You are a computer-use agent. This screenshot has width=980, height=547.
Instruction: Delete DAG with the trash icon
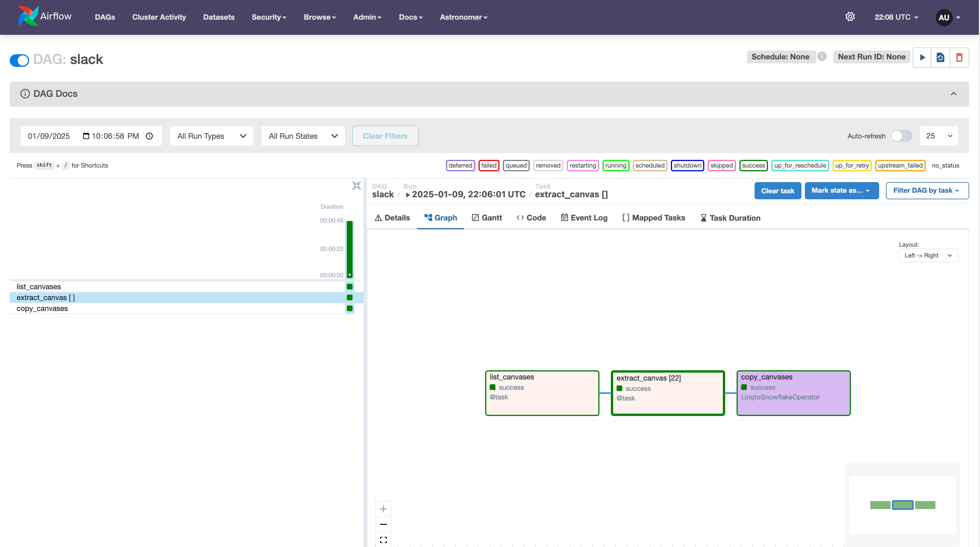click(959, 57)
